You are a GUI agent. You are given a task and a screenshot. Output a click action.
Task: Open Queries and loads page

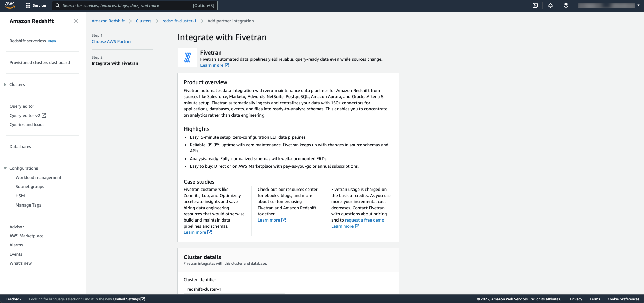27,125
